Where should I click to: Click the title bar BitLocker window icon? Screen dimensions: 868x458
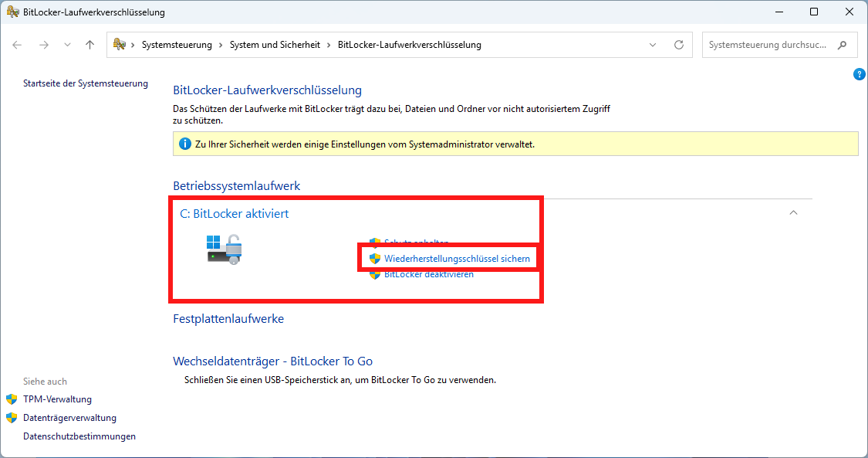coord(12,12)
